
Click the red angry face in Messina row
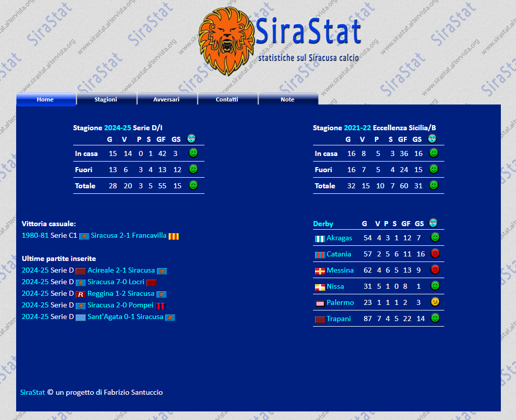[x=435, y=269]
